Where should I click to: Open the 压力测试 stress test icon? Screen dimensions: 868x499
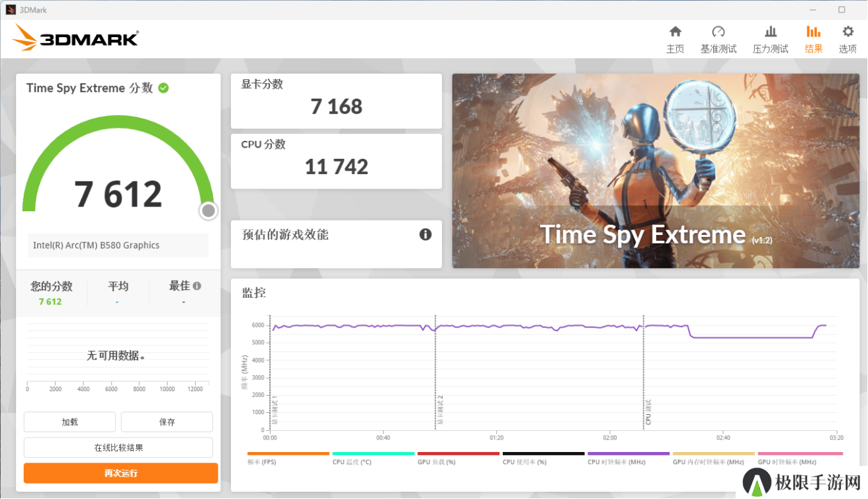[x=771, y=32]
